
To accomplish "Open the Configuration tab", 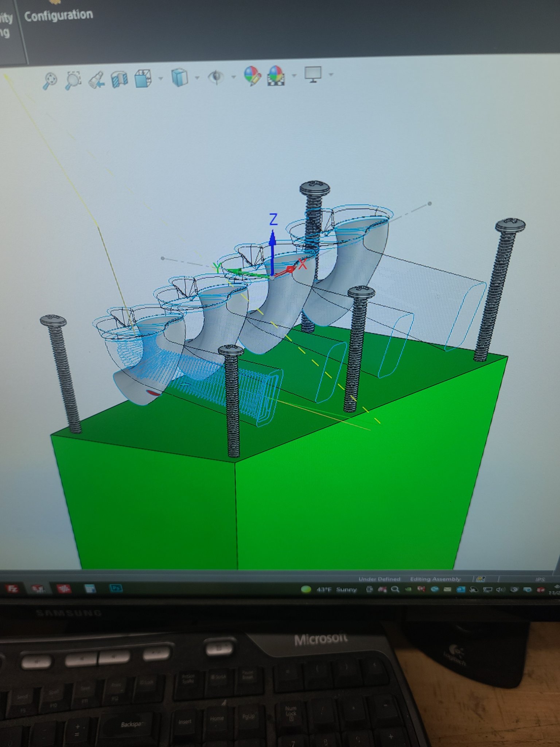I will coord(58,15).
